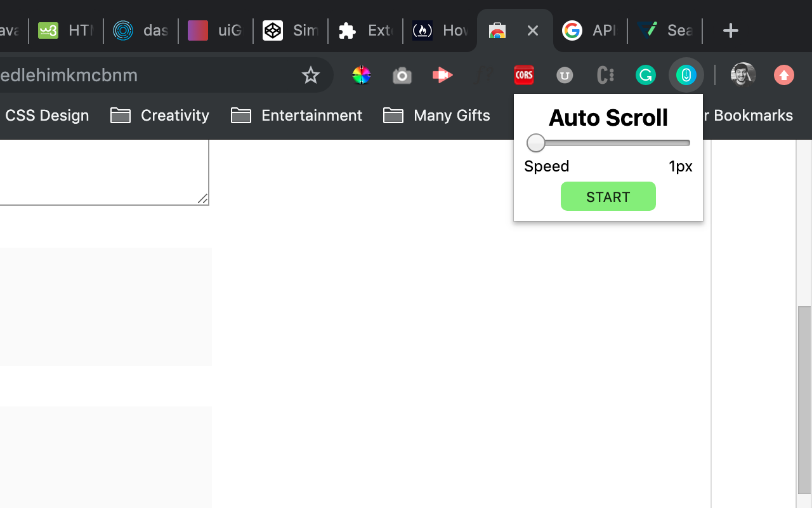The height and width of the screenshot is (508, 812).
Task: Click the red update arrow icon
Action: (784, 75)
